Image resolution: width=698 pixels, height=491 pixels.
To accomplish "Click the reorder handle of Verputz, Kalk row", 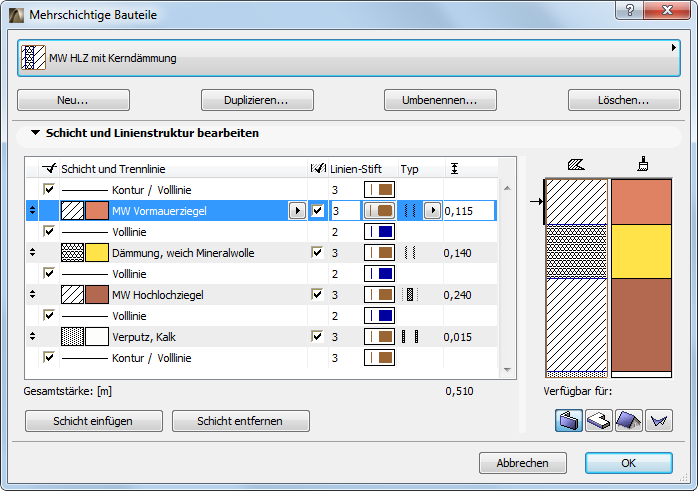I will coord(32,337).
